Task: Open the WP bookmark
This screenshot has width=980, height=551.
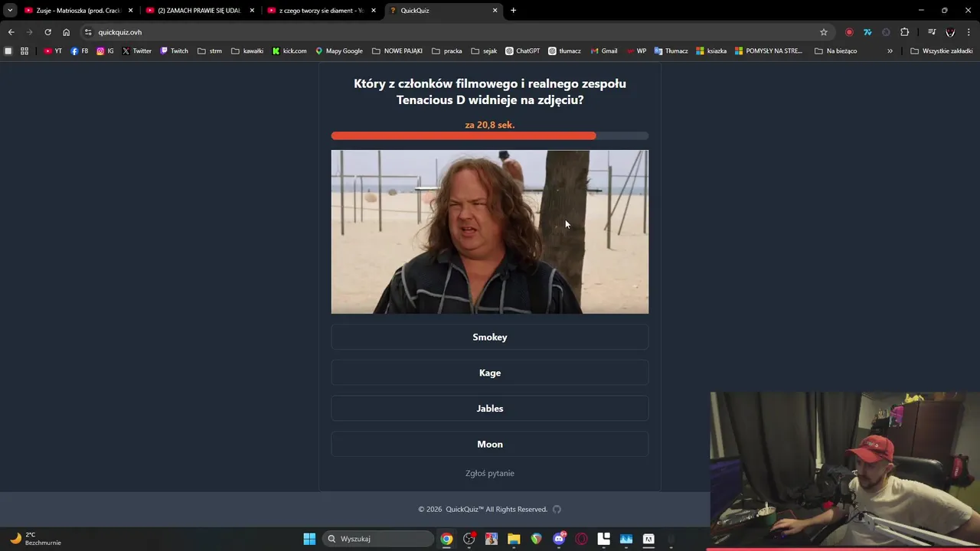Action: coord(636,51)
